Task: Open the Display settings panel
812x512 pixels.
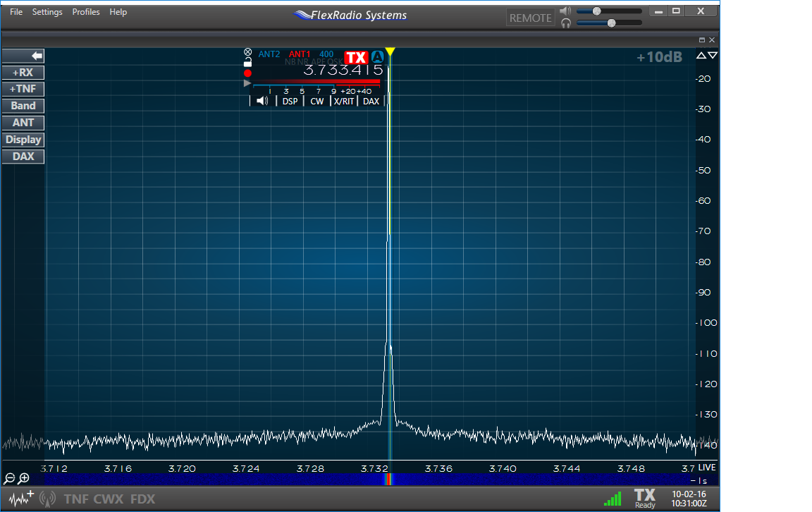Action: 23,140
